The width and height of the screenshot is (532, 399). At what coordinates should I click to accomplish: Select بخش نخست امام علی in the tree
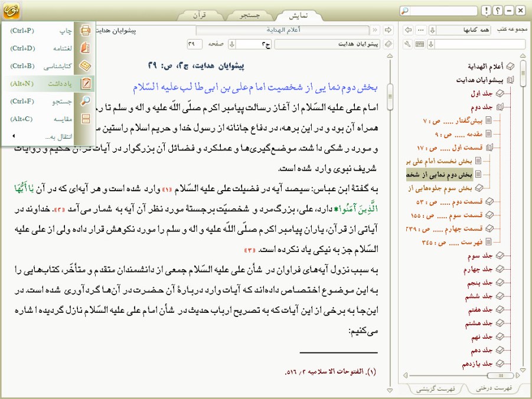click(x=439, y=161)
